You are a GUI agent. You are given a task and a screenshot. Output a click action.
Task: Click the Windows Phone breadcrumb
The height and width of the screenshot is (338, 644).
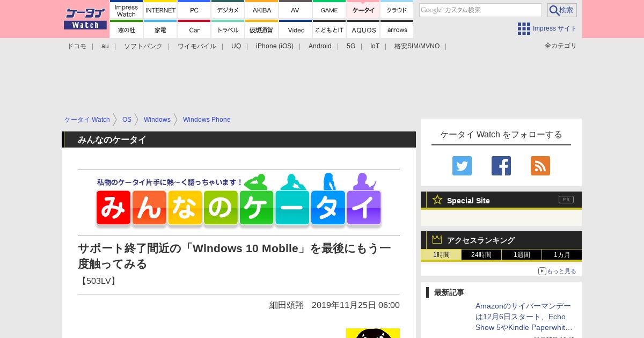(207, 120)
